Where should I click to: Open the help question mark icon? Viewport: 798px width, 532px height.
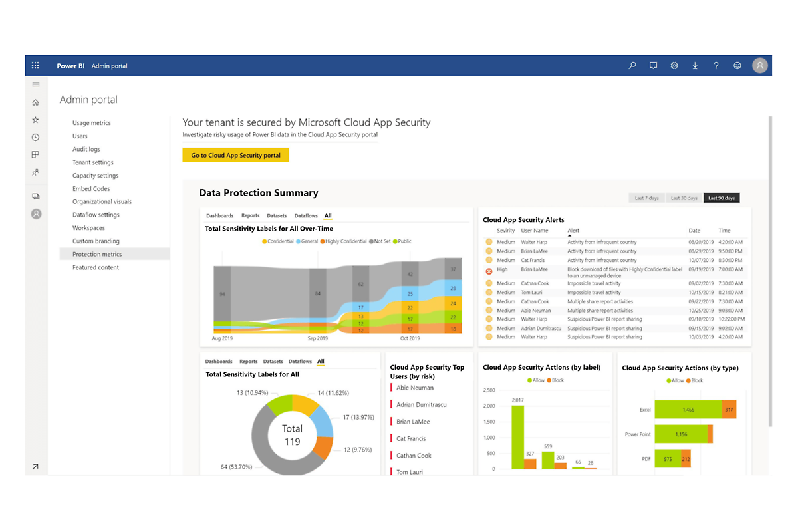716,66
